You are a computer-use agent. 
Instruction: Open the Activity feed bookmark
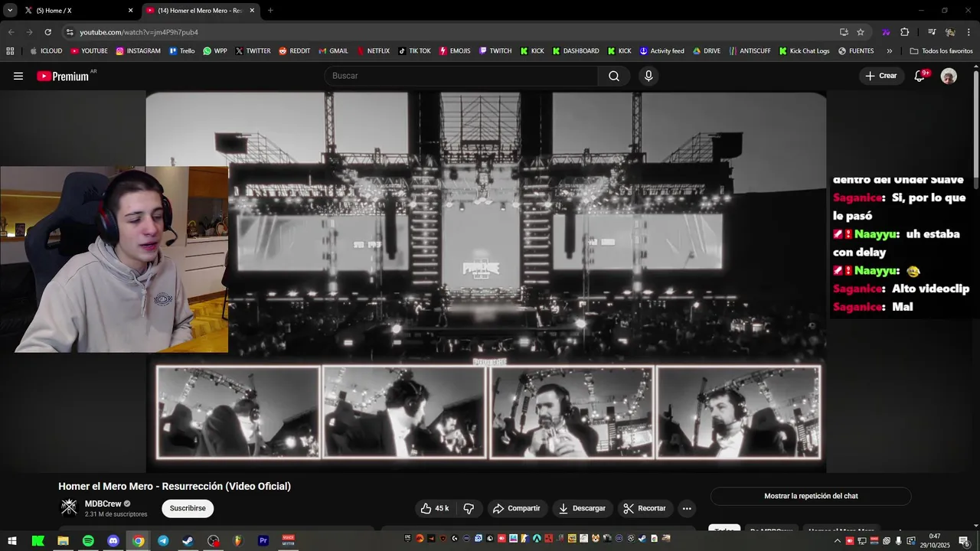point(661,51)
